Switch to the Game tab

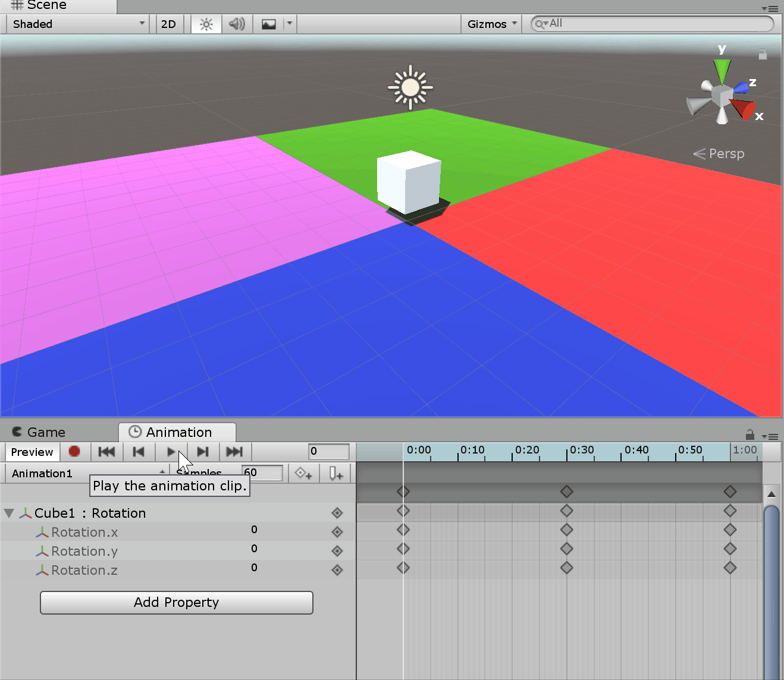tap(39, 432)
